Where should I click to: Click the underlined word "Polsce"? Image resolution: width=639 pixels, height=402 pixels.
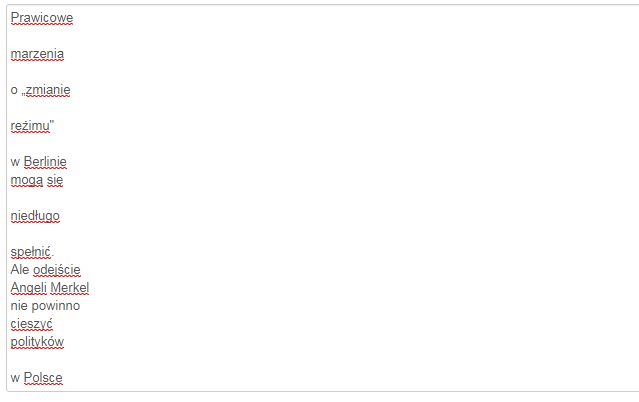(x=43, y=378)
